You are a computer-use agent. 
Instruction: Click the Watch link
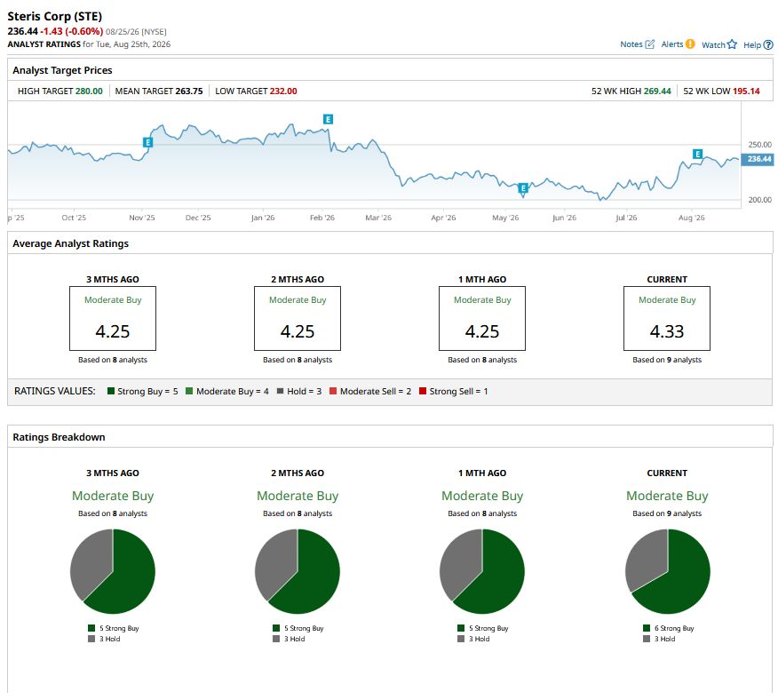[713, 44]
